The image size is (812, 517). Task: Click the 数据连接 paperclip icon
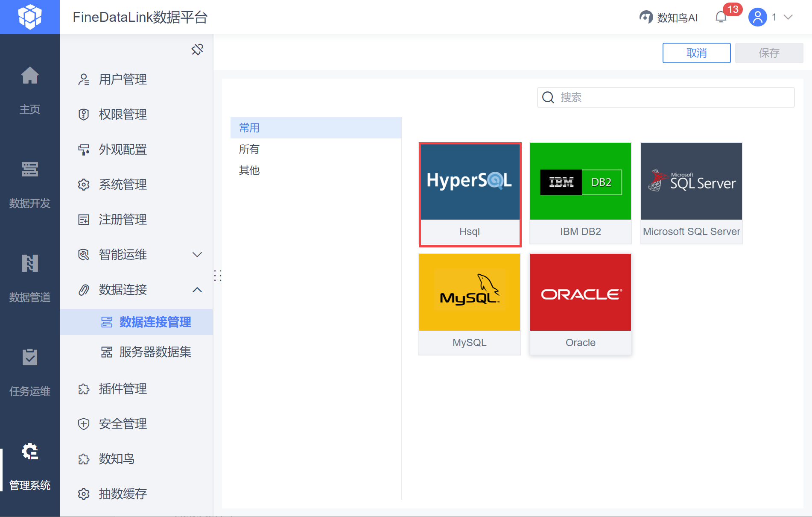(84, 290)
